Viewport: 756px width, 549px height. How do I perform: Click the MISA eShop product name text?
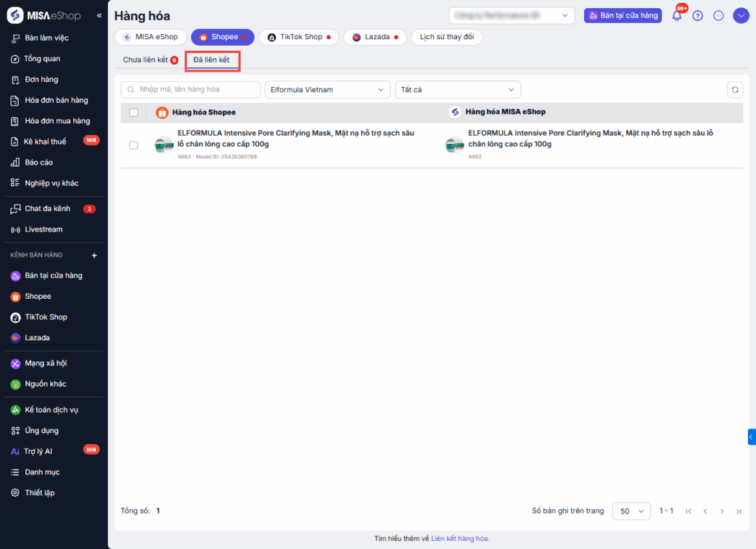(x=590, y=138)
